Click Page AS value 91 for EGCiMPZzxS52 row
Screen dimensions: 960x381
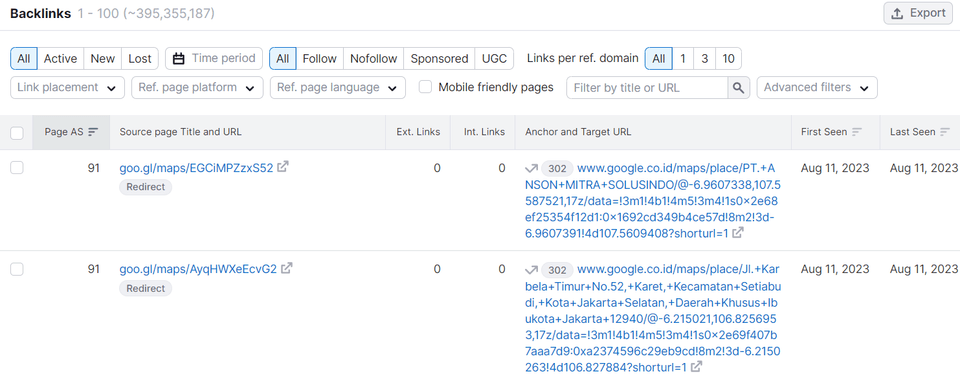point(93,168)
